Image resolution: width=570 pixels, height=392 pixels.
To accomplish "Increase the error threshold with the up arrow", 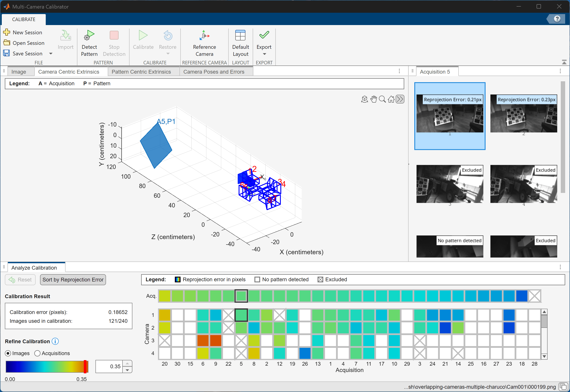I will [127, 363].
